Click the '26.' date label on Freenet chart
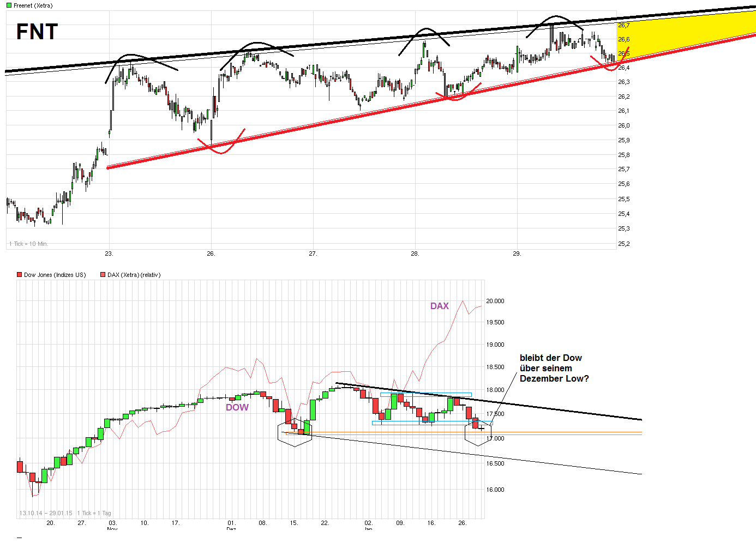756x555 pixels. [211, 254]
